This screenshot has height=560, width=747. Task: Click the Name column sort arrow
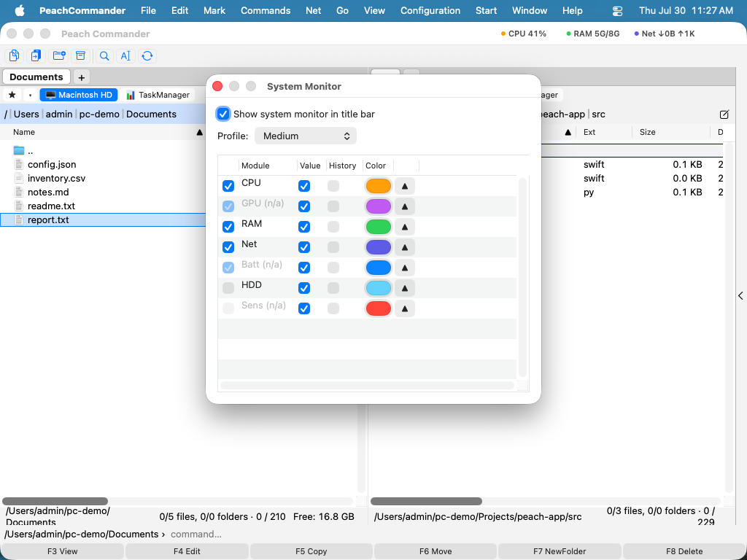(200, 133)
